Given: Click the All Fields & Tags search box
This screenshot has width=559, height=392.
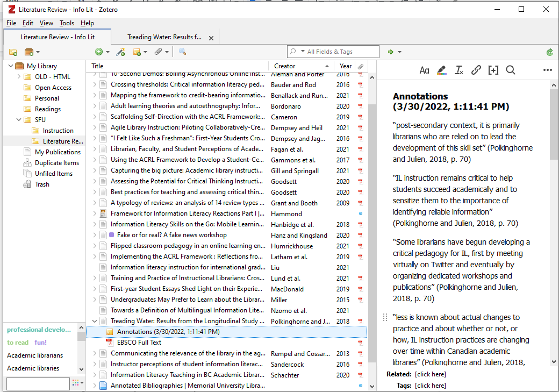Looking at the screenshot, I should click(x=333, y=52).
